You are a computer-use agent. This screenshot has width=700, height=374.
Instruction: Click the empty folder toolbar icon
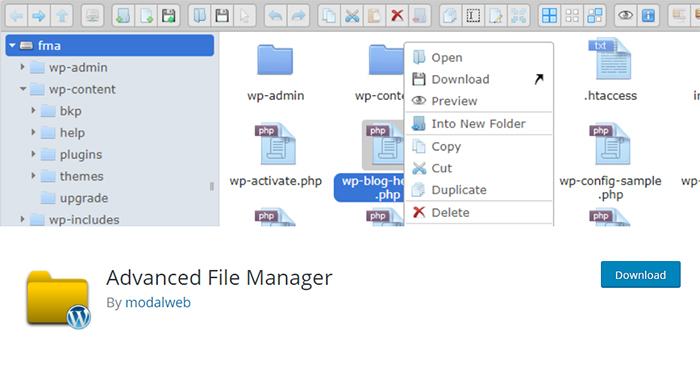click(420, 16)
